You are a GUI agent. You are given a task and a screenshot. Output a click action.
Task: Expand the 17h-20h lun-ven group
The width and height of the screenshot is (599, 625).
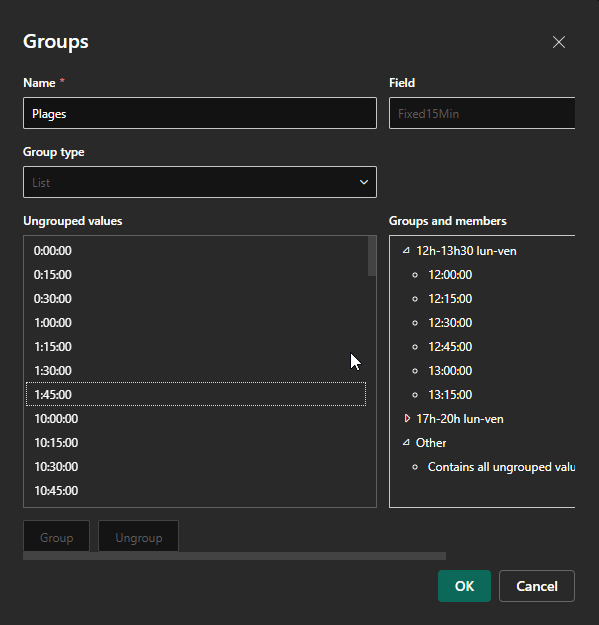coord(407,419)
